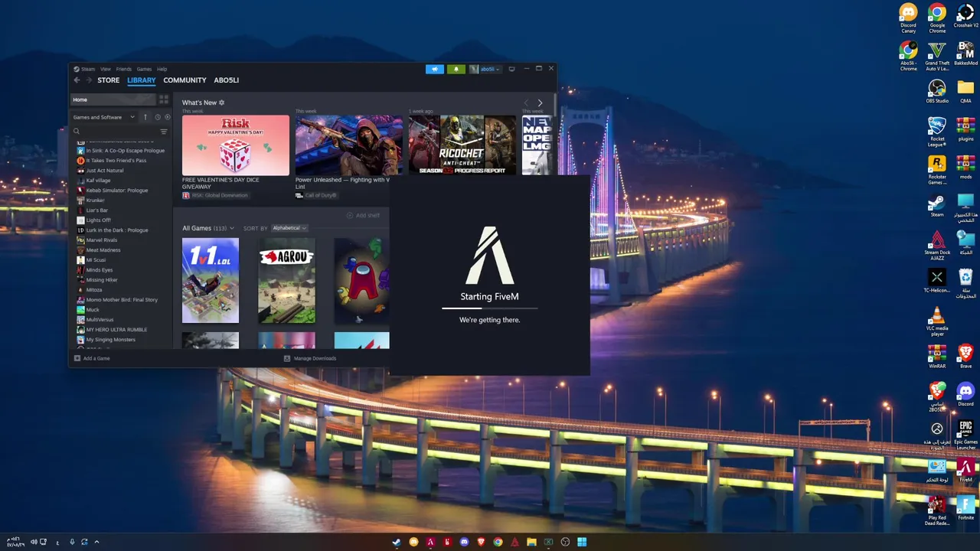Viewport: 980px width, 551px height.
Task: Click the Steam announcements megaphone button
Action: pyautogui.click(x=435, y=69)
